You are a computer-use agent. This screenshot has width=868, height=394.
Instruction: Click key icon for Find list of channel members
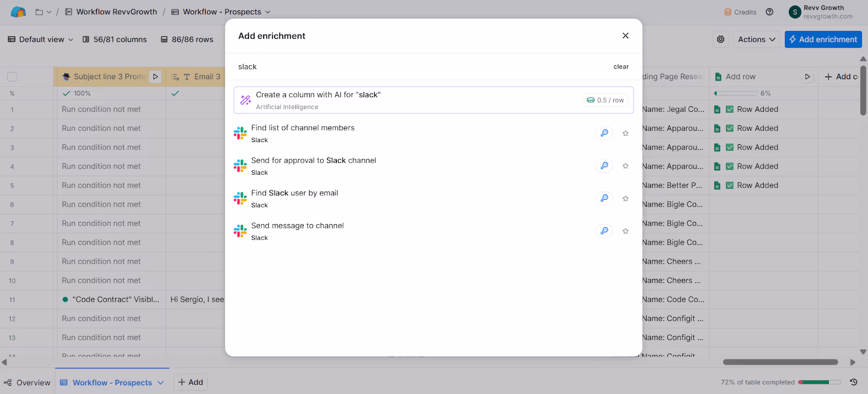tap(604, 133)
